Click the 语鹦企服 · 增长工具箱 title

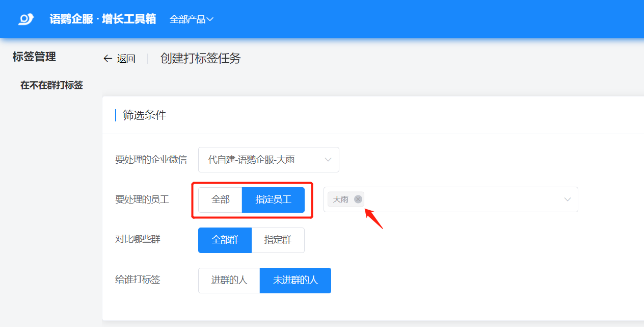click(103, 19)
